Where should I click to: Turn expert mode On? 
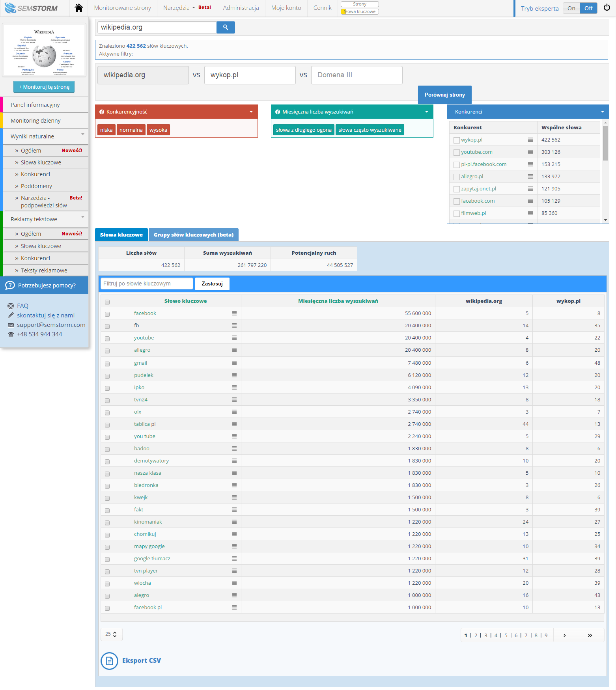(x=571, y=8)
